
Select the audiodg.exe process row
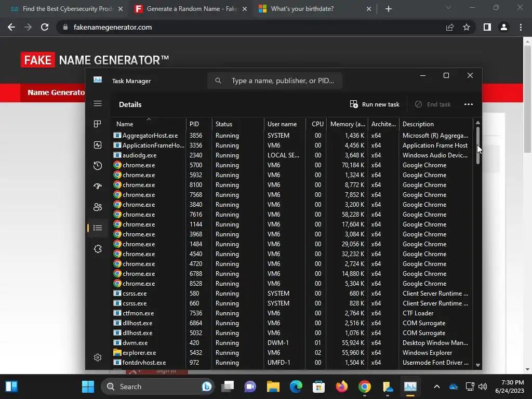(292, 155)
